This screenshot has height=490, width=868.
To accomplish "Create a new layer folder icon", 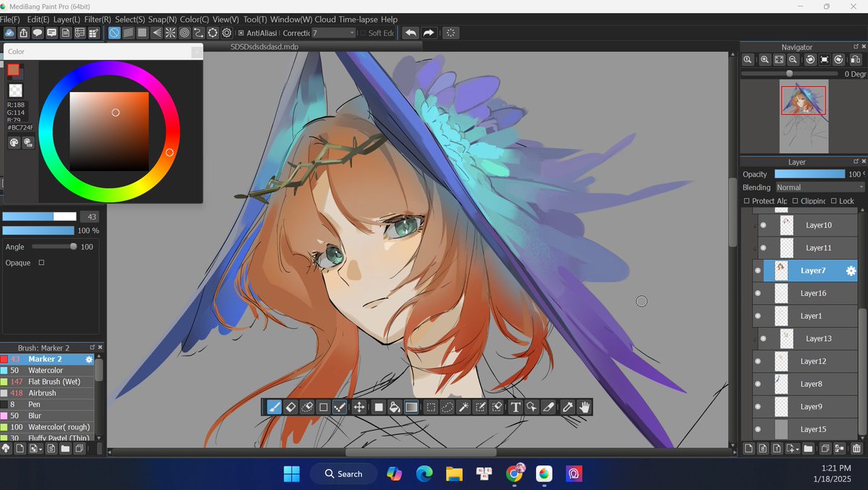I will tap(808, 449).
